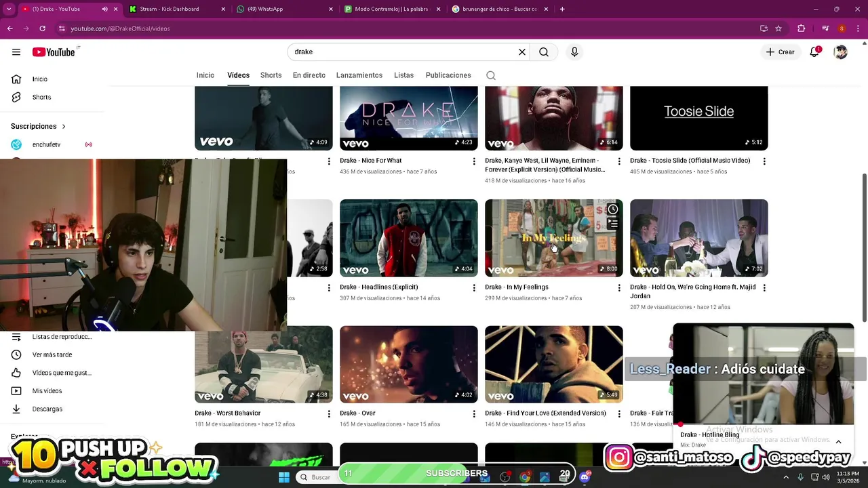The height and width of the screenshot is (488, 868).
Task: Expand the Suscripciones section chevron
Action: pyautogui.click(x=64, y=127)
